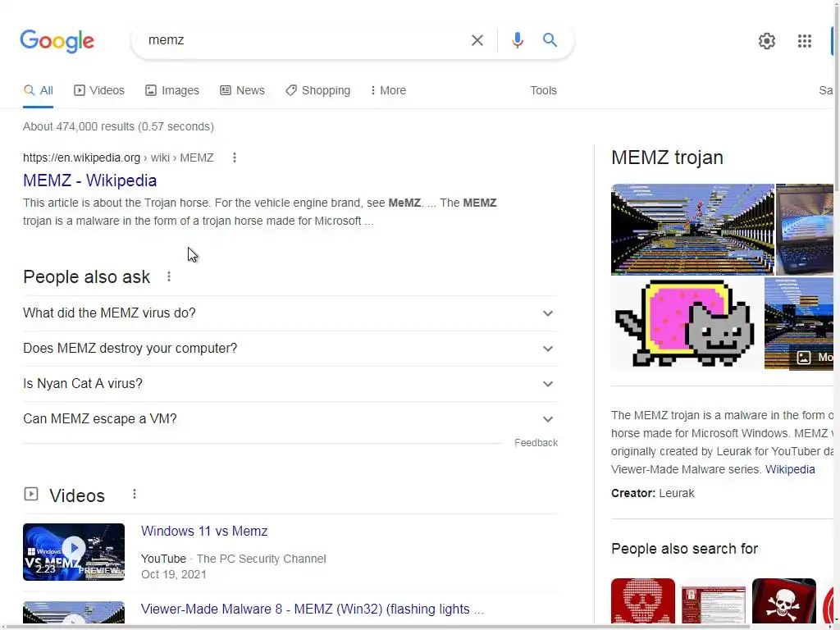Expand 'What did the MEMZ virus do?'

pyautogui.click(x=290, y=313)
